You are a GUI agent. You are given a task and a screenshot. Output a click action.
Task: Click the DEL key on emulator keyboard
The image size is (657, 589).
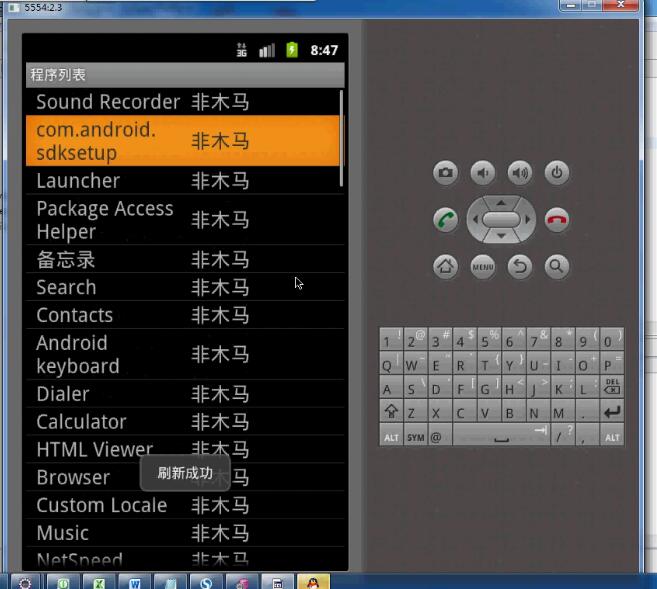[x=612, y=387]
